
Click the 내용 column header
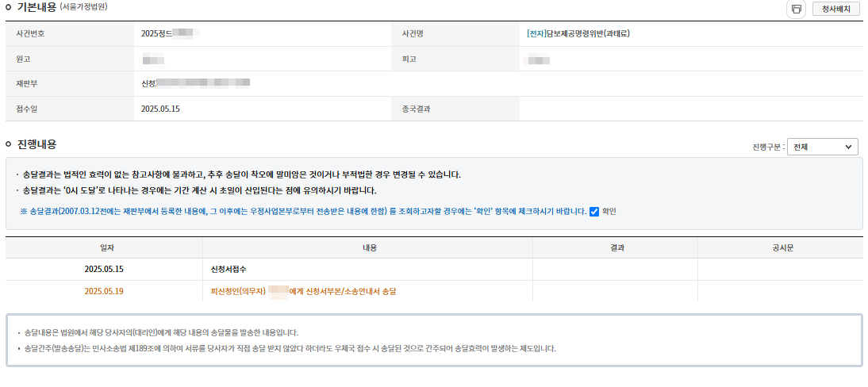[369, 247]
